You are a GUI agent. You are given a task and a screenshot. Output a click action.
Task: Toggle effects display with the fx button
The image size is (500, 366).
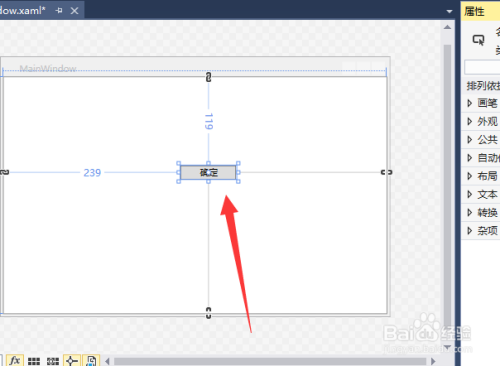pos(15,361)
